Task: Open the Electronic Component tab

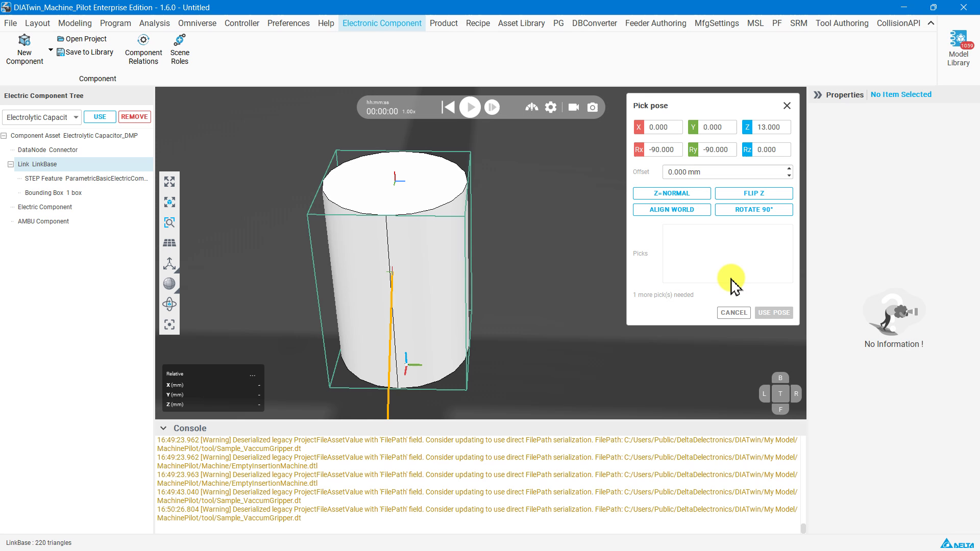Action: click(382, 23)
